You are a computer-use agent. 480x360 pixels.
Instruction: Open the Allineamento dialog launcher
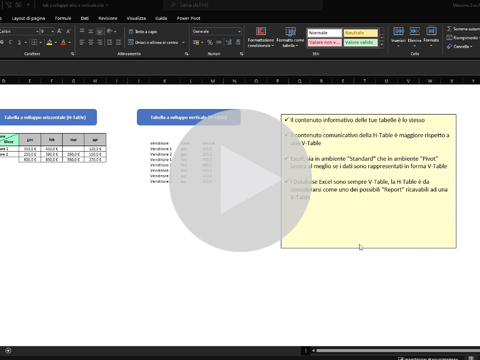186,54
